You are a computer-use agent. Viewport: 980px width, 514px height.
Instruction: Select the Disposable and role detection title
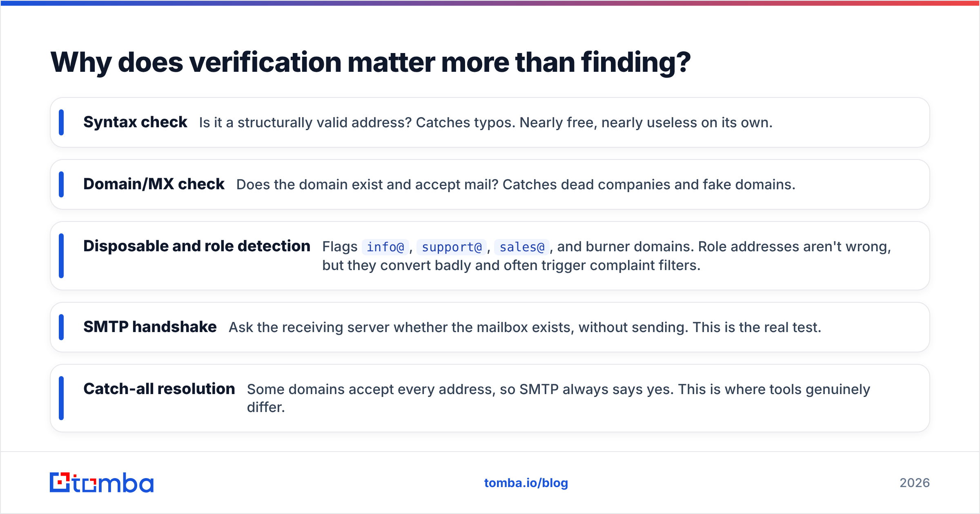coord(197,246)
